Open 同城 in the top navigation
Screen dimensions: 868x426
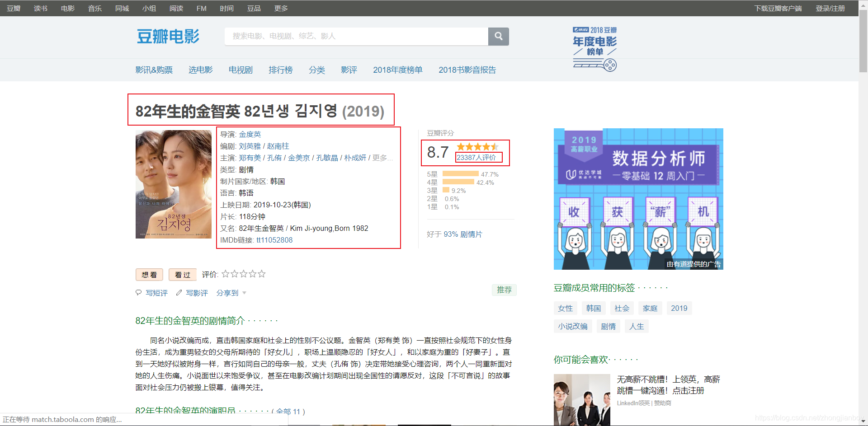[x=122, y=8]
